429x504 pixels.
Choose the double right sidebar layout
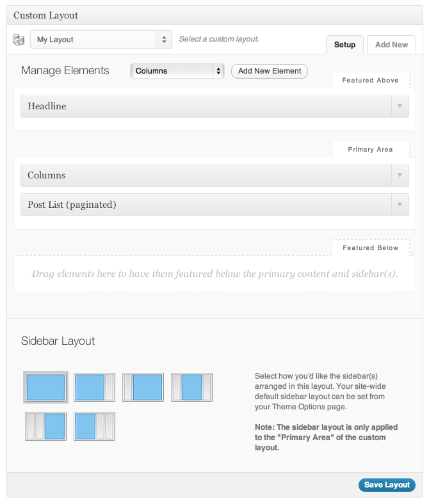pyautogui.click(x=94, y=426)
